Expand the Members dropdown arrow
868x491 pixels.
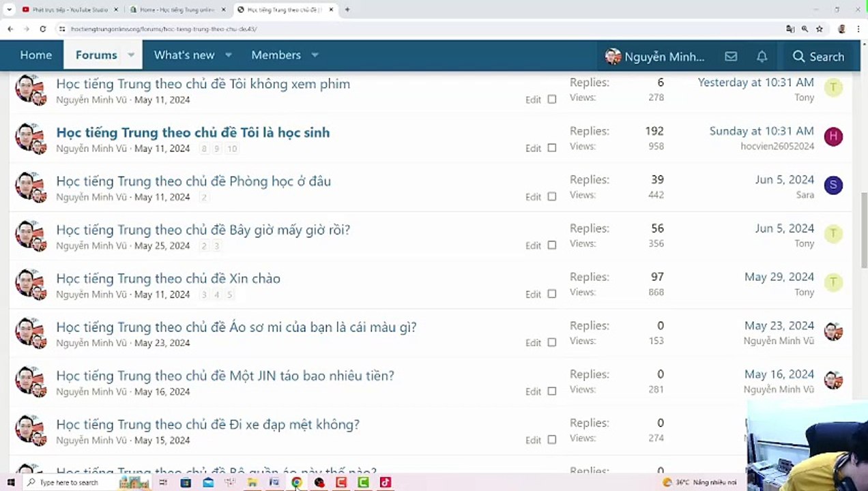[315, 55]
